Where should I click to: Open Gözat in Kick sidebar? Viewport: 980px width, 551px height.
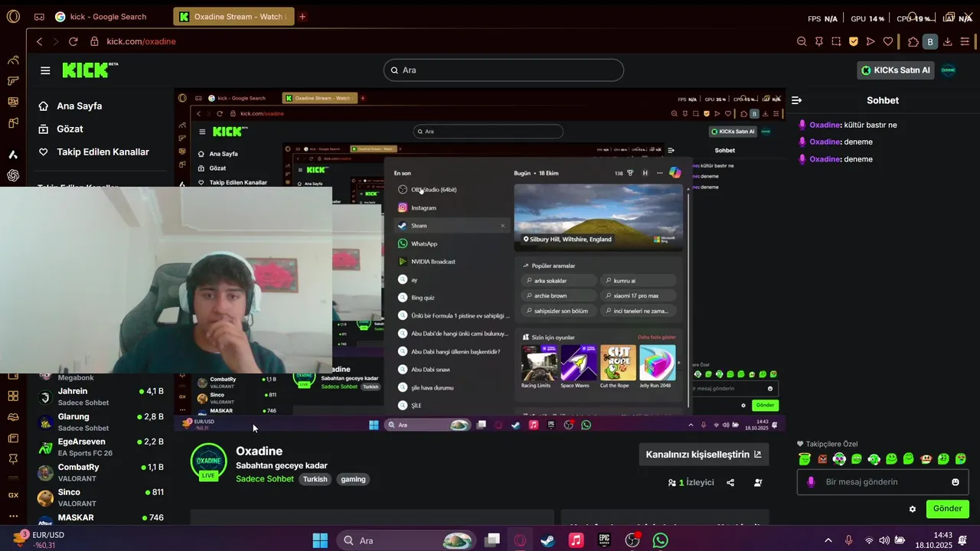tap(61, 129)
